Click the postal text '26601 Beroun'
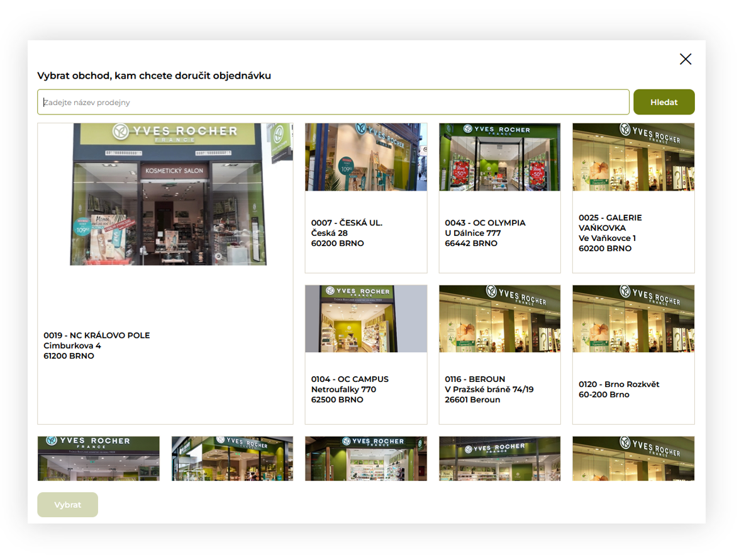The image size is (739, 560). (x=472, y=400)
